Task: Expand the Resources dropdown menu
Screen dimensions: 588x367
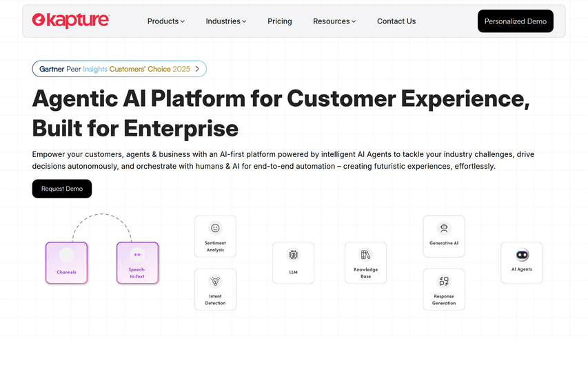Action: pos(334,21)
